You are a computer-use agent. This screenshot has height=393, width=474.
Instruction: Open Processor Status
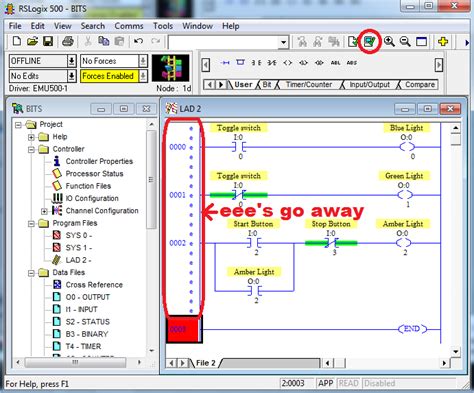pyautogui.click(x=94, y=174)
